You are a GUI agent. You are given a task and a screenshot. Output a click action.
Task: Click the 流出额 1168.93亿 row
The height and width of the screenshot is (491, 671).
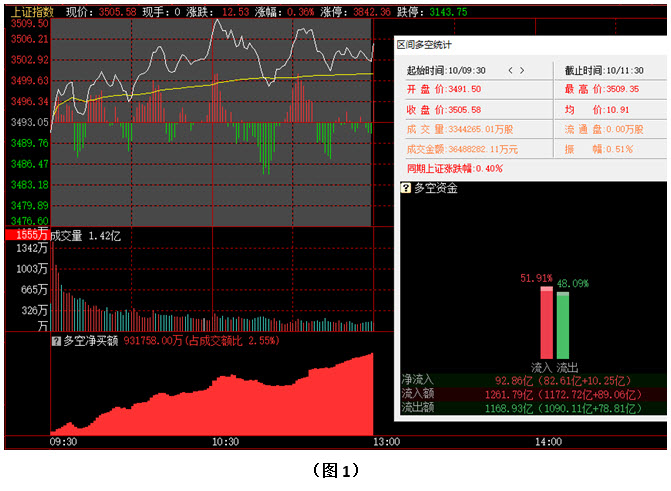click(x=533, y=408)
